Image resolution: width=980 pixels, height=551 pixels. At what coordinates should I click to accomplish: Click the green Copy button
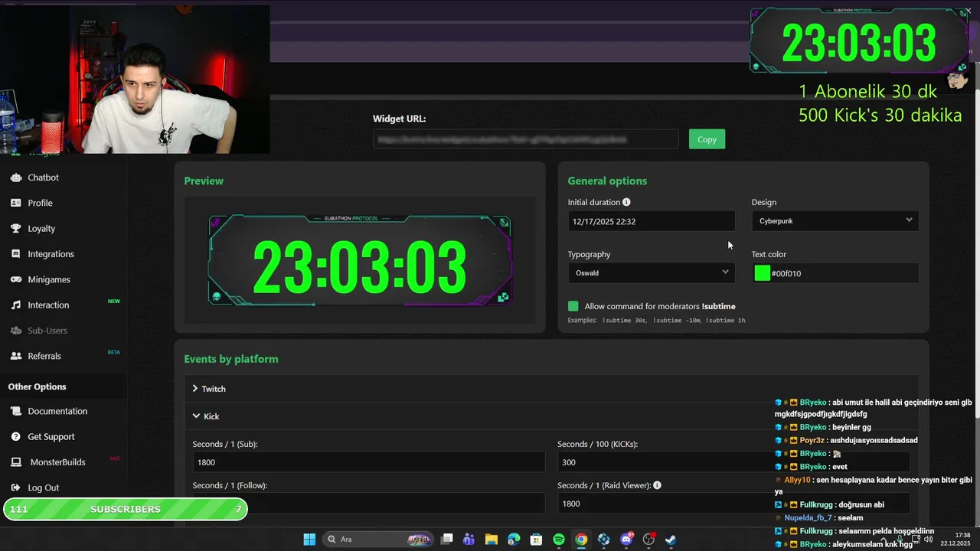click(x=707, y=139)
